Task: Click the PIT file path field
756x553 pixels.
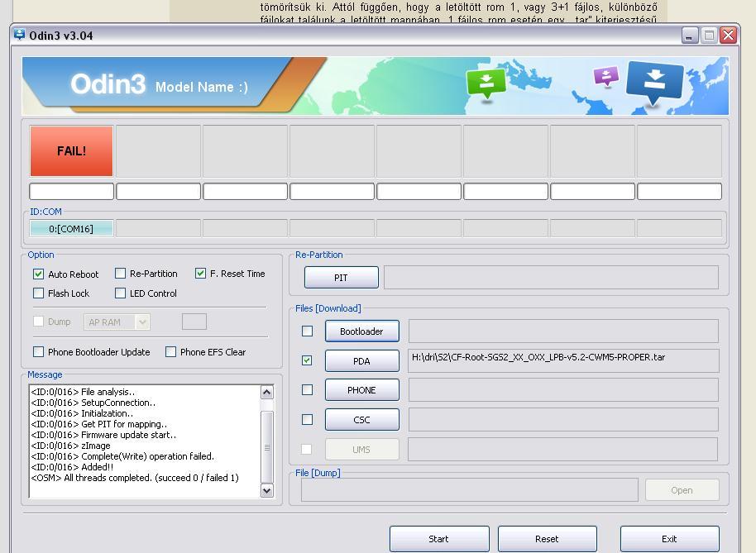Action: 551,278
